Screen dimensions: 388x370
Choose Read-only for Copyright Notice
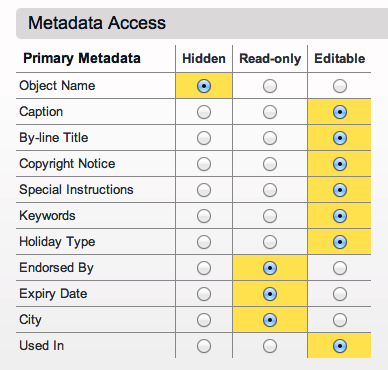270,164
